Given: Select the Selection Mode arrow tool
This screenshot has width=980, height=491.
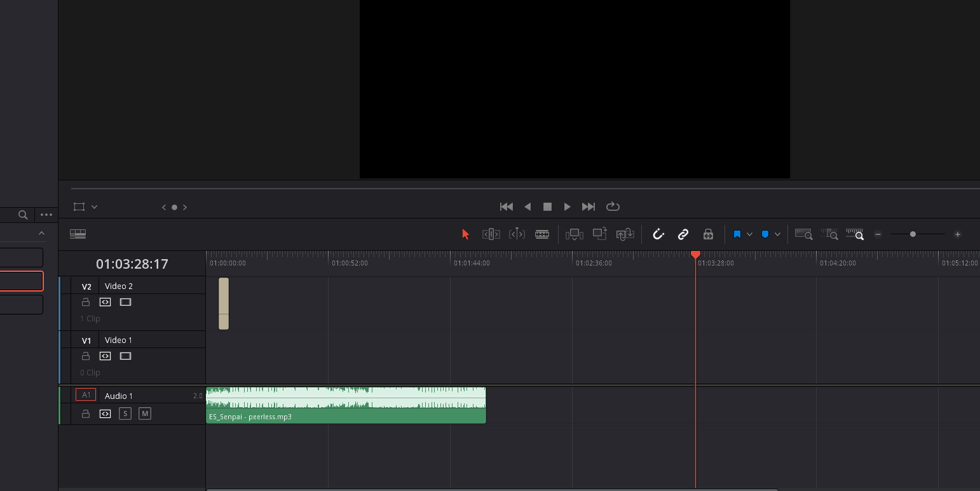Looking at the screenshot, I should [x=465, y=234].
